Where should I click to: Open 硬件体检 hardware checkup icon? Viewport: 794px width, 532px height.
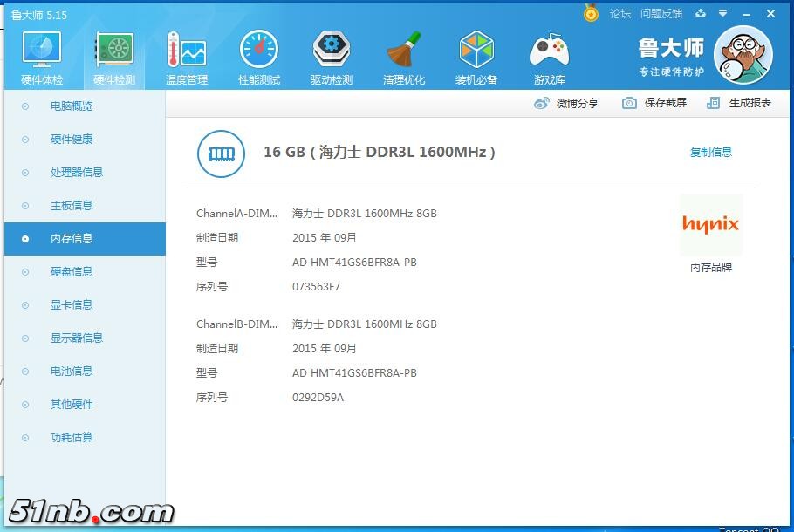point(41,58)
